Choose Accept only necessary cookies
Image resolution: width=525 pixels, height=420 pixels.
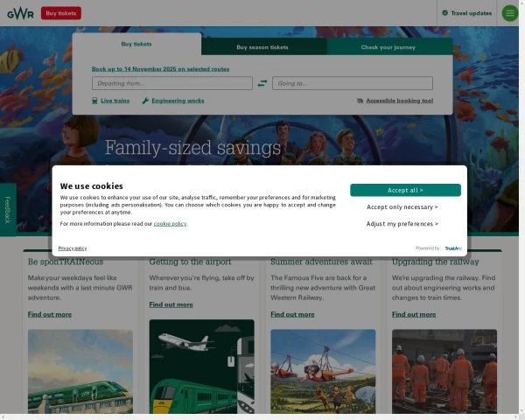coord(402,207)
